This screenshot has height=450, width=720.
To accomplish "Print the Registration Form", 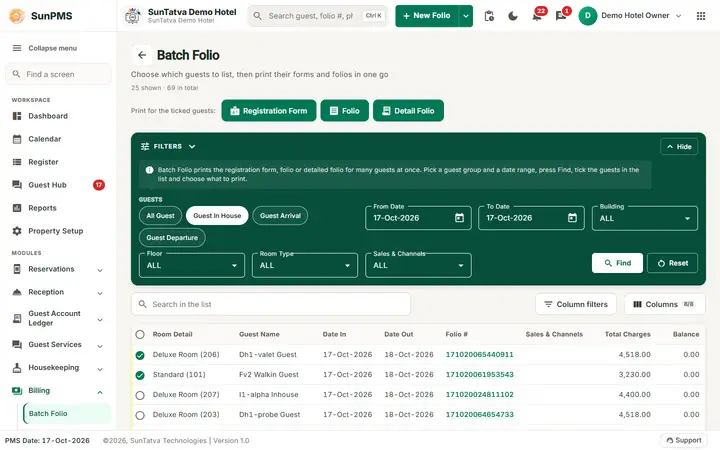I will click(269, 111).
